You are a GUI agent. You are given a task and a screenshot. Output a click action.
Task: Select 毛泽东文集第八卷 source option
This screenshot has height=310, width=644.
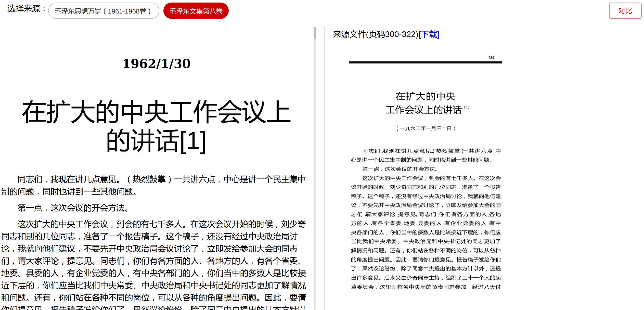click(x=196, y=11)
